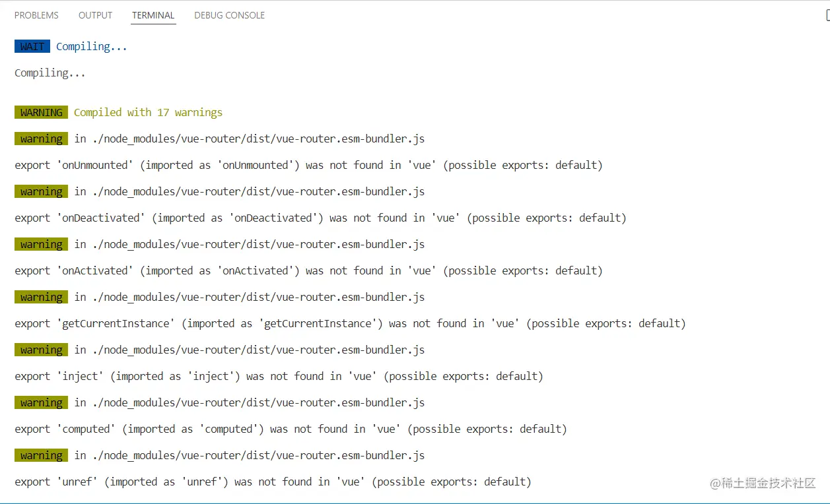Click the warning badge above the getCurrentInstance message
The height and width of the screenshot is (504, 830).
[41, 297]
